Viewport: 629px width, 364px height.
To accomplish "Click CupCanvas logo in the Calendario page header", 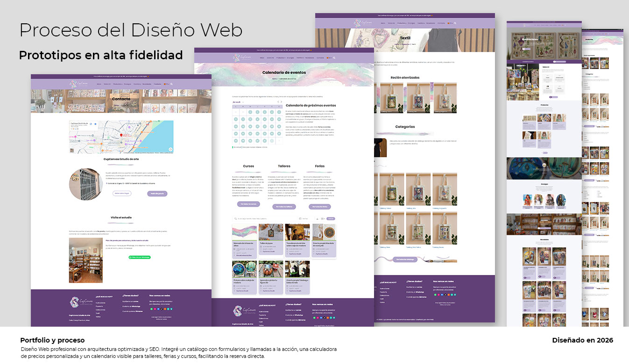I will pyautogui.click(x=241, y=58).
